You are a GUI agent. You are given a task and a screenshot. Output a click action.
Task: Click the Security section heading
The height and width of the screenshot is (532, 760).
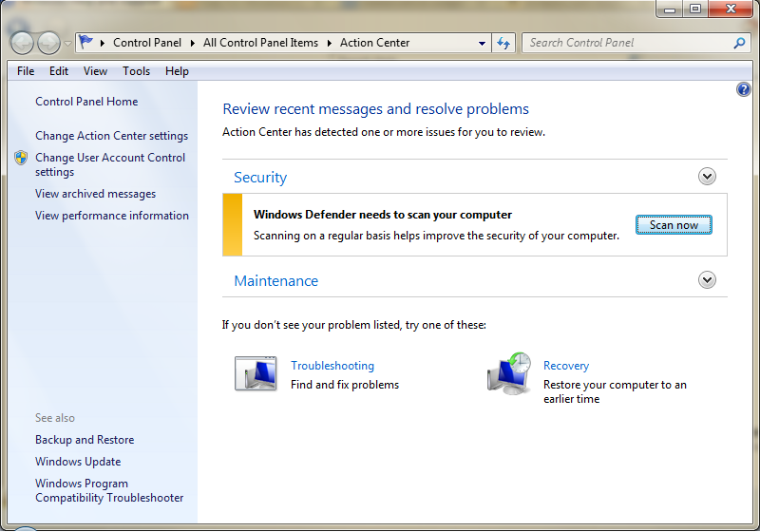tap(260, 178)
